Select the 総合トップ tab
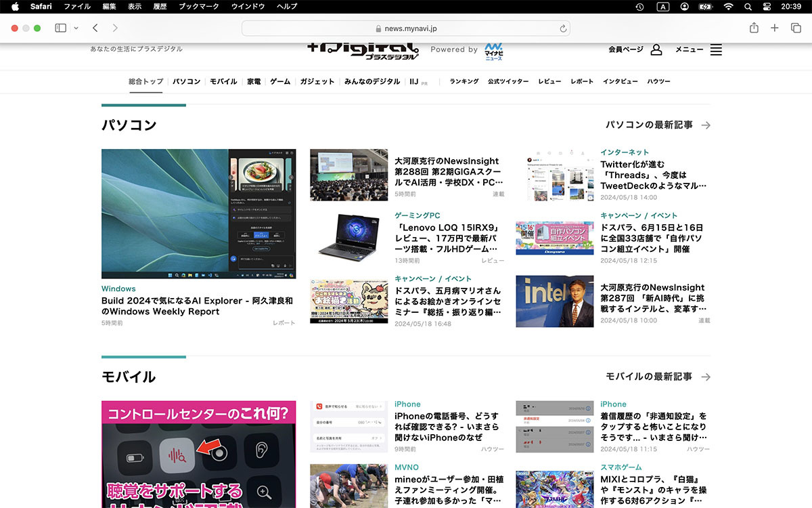 pyautogui.click(x=146, y=81)
